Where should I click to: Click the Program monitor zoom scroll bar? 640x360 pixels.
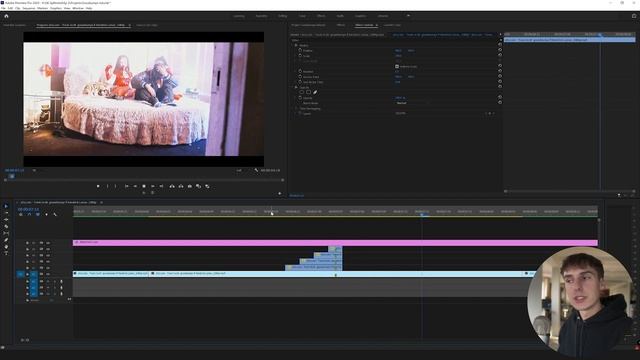pos(143,179)
